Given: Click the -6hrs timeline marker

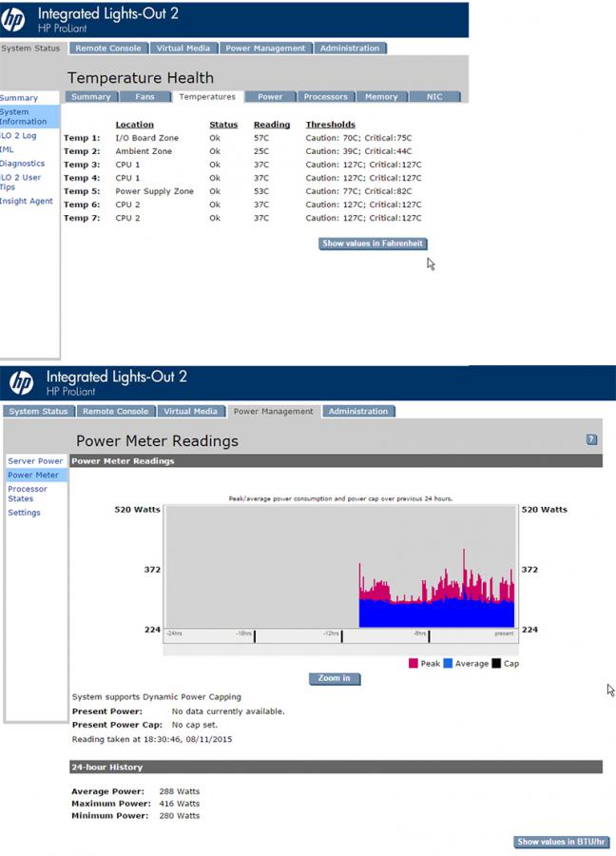Looking at the screenshot, I should pos(429,635).
